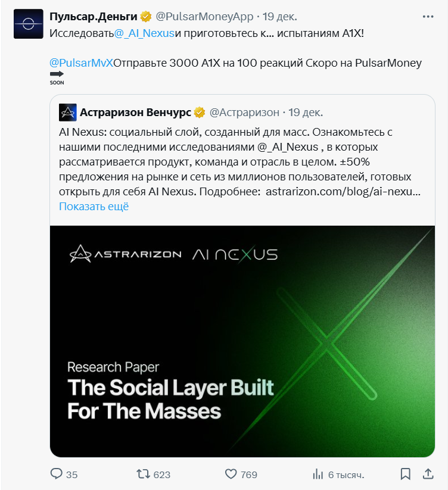Image resolution: width=448 pixels, height=490 pixels.
Task: Click the Пульсар.Деньги display name
Action: (93, 17)
